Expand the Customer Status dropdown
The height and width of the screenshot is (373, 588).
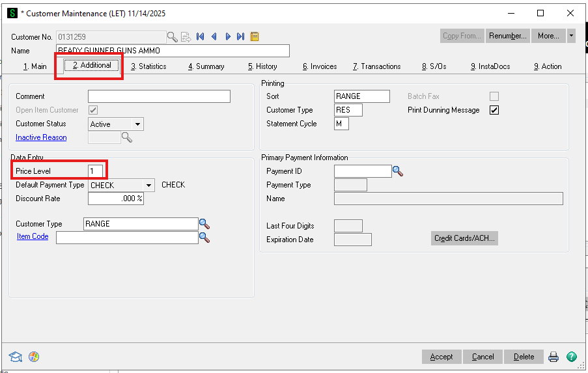coord(137,124)
